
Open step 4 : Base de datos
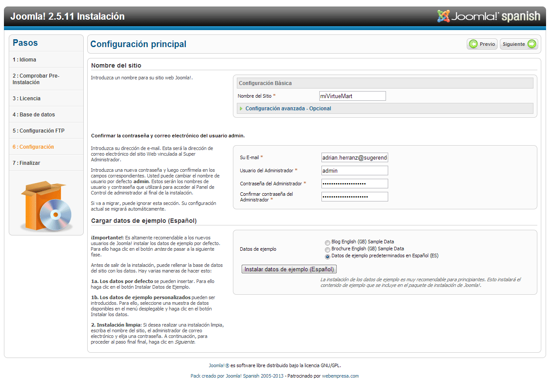point(34,115)
